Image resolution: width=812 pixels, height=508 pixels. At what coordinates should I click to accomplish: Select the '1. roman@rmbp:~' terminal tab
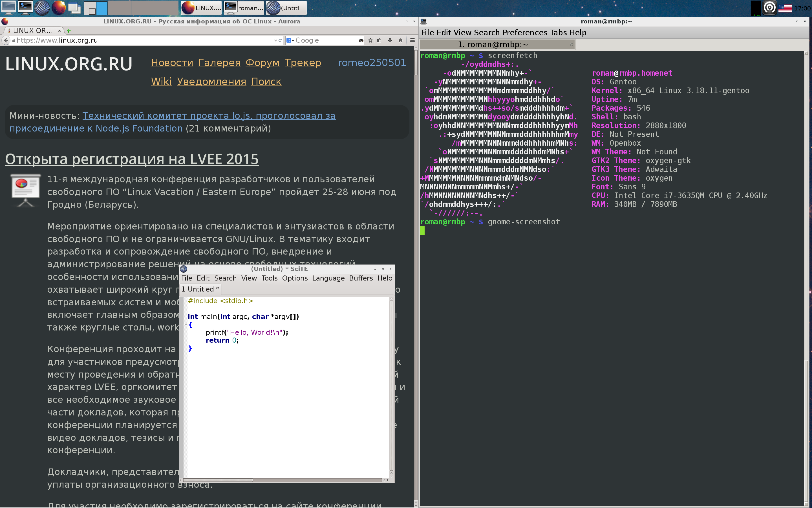493,44
